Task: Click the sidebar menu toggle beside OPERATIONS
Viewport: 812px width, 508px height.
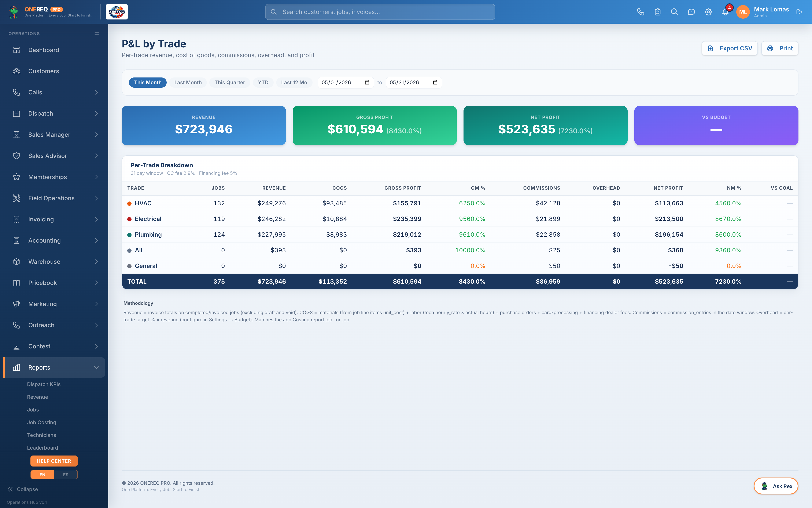Action: (x=97, y=34)
